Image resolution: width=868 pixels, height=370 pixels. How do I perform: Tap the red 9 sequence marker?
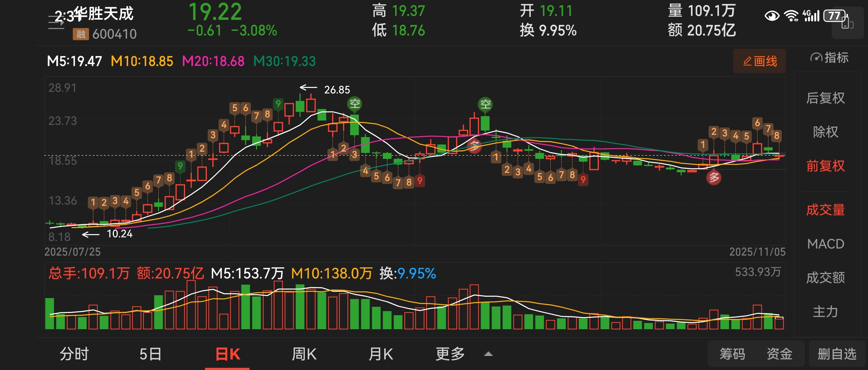click(419, 181)
